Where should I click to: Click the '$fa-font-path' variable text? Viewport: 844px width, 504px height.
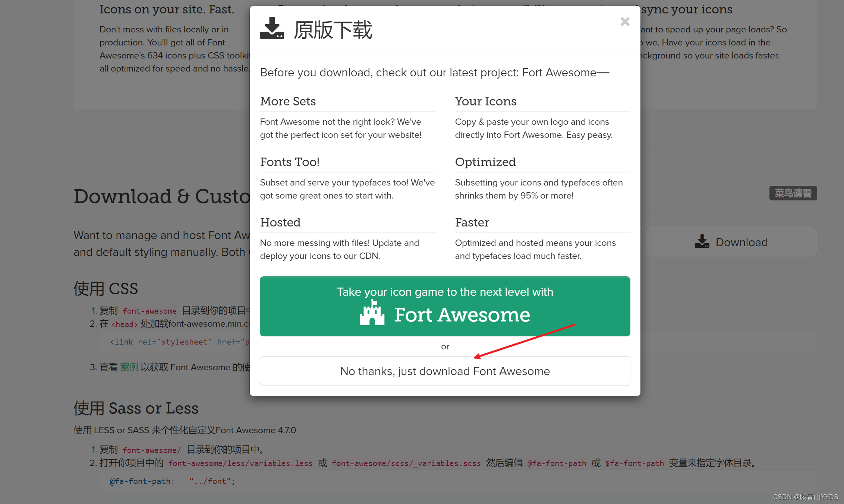634,463
